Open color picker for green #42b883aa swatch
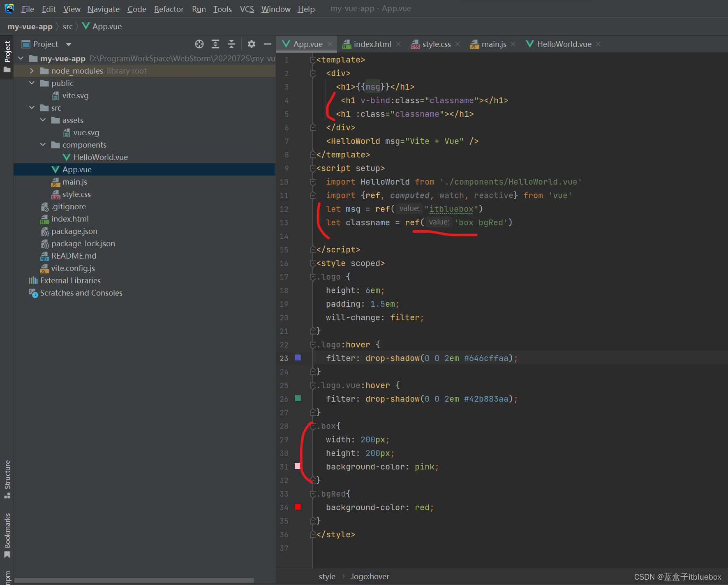 coord(298,398)
